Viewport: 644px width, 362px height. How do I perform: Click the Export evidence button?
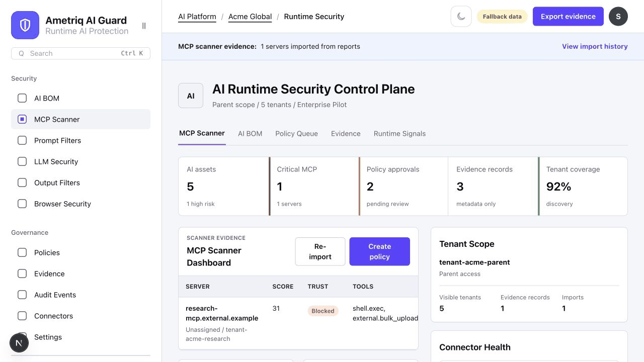click(x=568, y=17)
